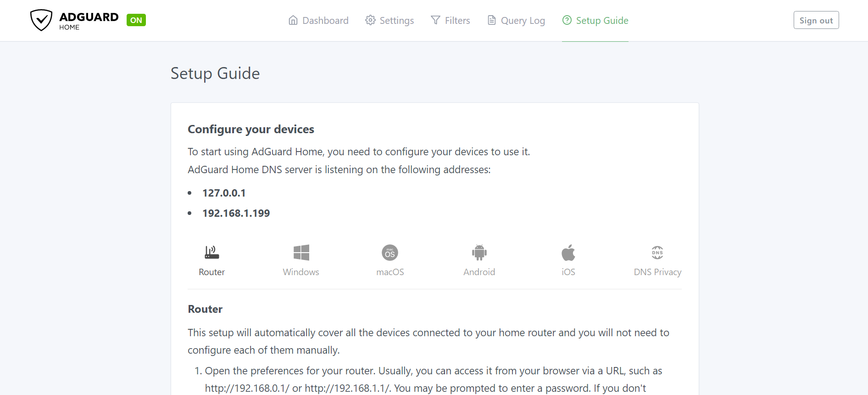Image resolution: width=868 pixels, height=395 pixels.
Task: Click the Filters funnel icon
Action: click(x=435, y=20)
